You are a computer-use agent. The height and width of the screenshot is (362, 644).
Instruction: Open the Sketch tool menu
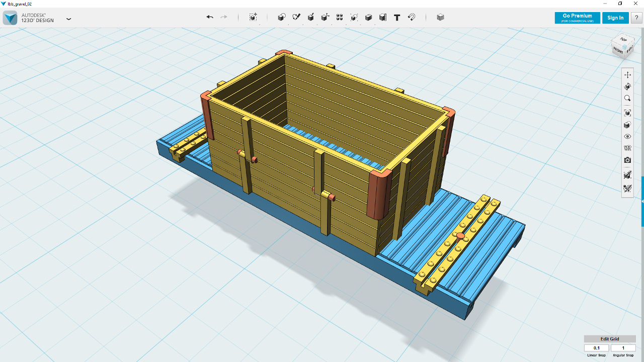[x=296, y=17]
